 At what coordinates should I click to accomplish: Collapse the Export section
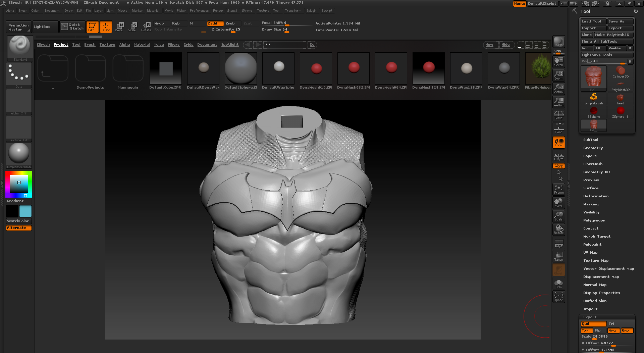click(x=590, y=317)
